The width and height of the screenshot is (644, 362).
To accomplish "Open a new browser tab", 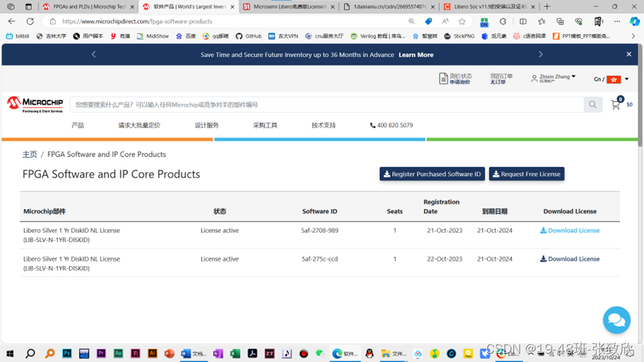I will tap(547, 6).
